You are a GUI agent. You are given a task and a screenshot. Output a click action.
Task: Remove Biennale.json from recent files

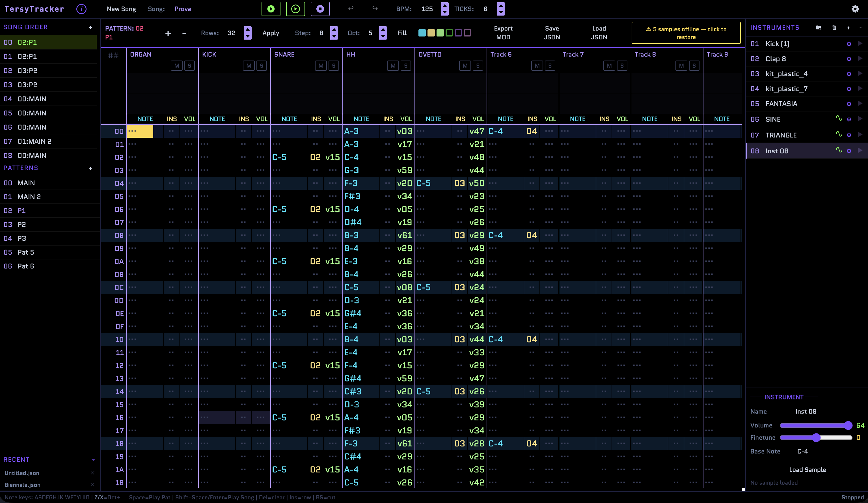[92, 485]
